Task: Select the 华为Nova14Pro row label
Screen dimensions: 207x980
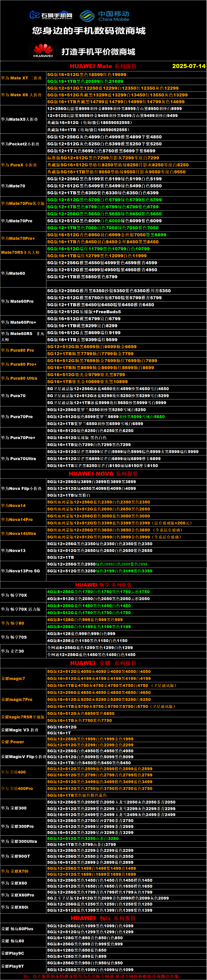Action: [17, 520]
